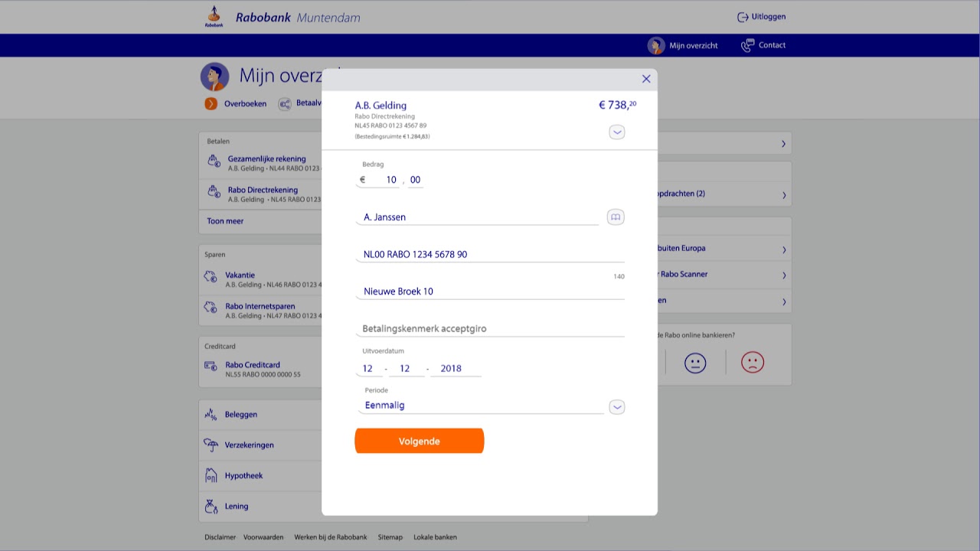Screen dimensions: 980x551
Task: Open the Voorwaarden footer link
Action: 263,537
